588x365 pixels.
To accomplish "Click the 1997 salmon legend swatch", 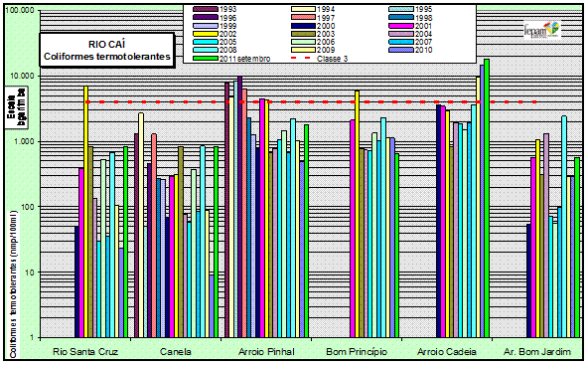I will click(x=303, y=18).
